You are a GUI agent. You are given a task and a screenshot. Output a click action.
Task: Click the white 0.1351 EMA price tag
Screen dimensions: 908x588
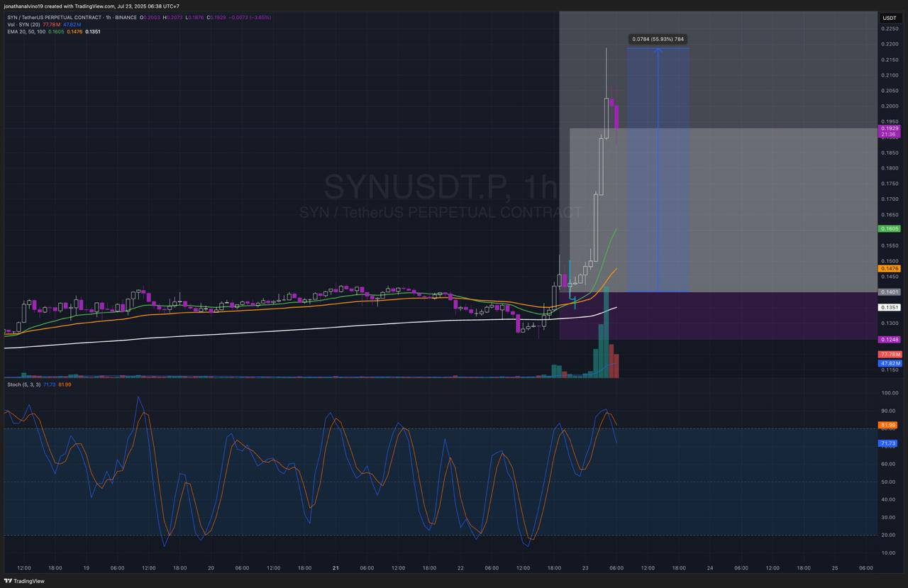[x=889, y=307]
